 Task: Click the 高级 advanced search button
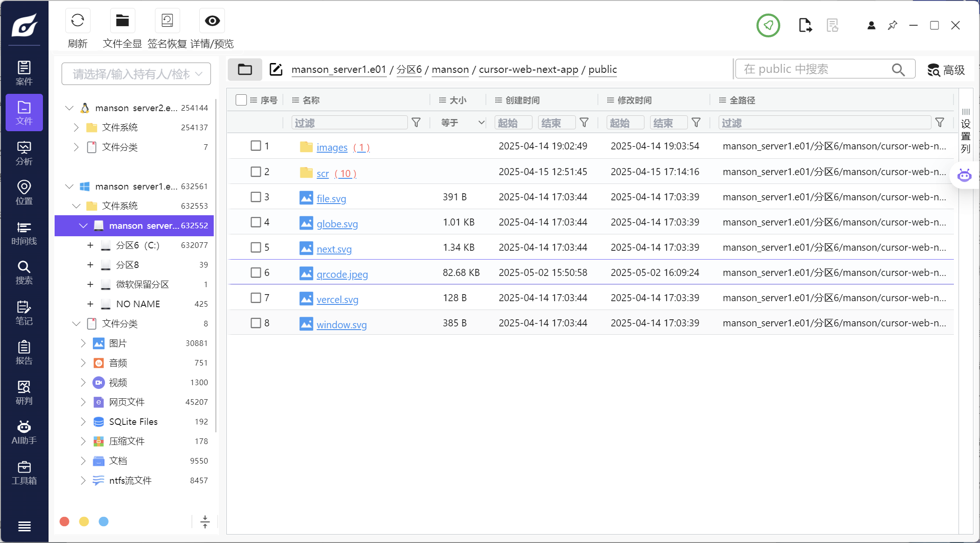pyautogui.click(x=946, y=70)
